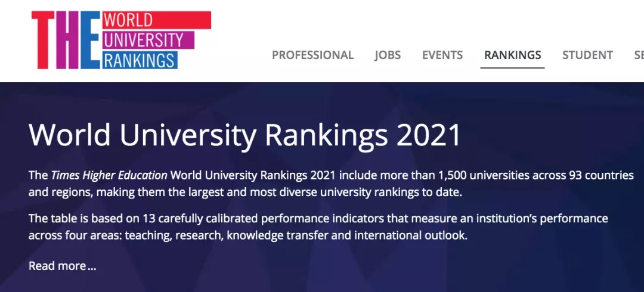Open the Jobs menu item
This screenshot has width=644, height=292.
pos(388,55)
